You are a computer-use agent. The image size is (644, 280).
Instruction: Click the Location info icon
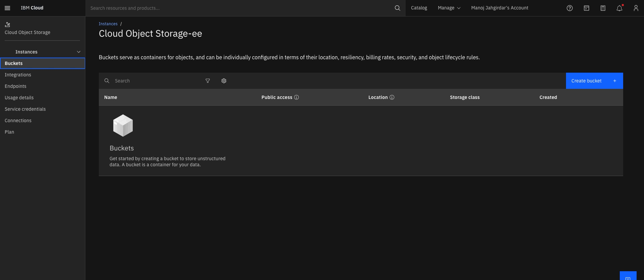click(x=392, y=97)
